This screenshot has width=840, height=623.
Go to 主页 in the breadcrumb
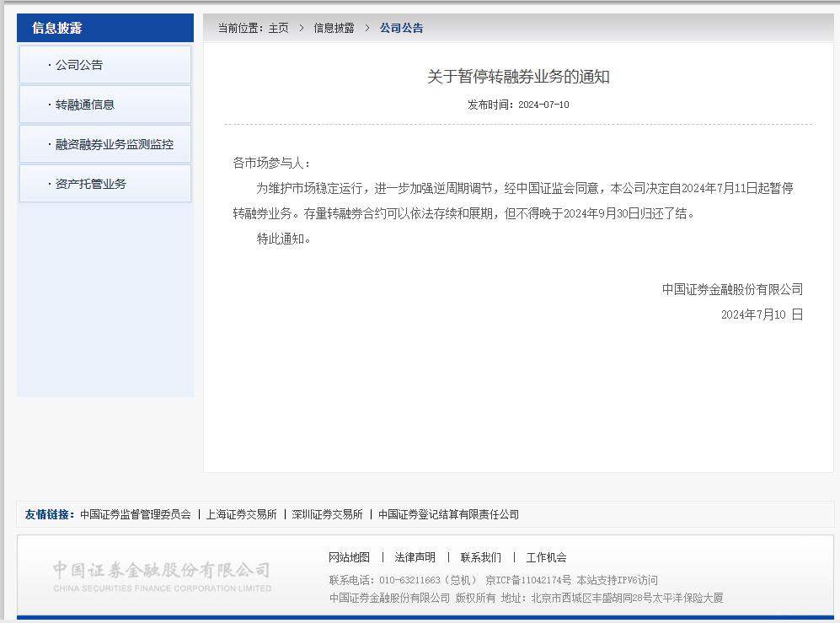coord(279,28)
